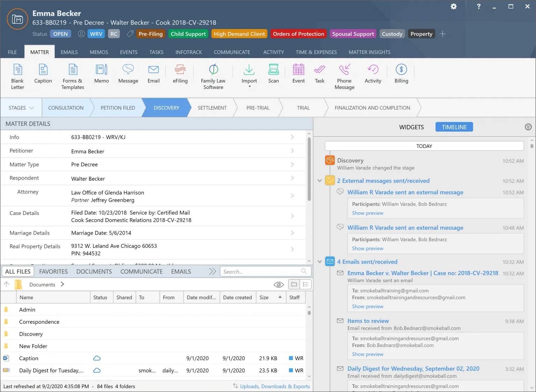The height and width of the screenshot is (392, 536).
Task: Switch to folder view in file panel
Action: [294, 284]
